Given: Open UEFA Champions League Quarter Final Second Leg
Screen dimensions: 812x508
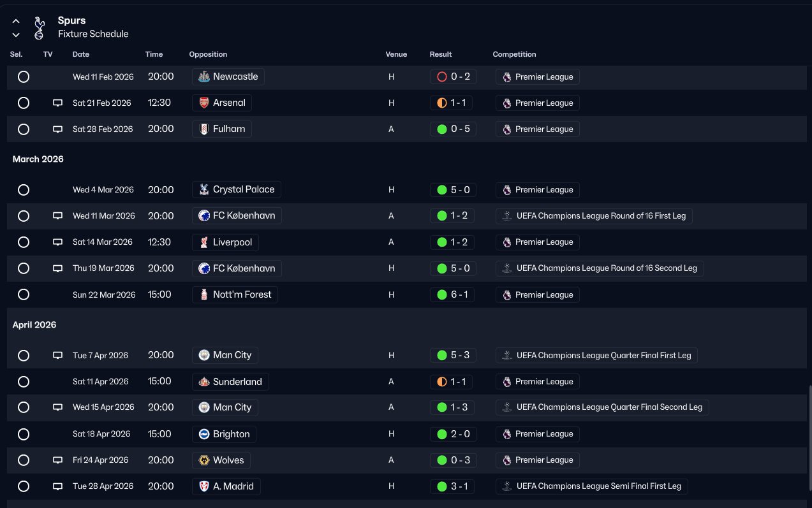Looking at the screenshot, I should (602, 407).
